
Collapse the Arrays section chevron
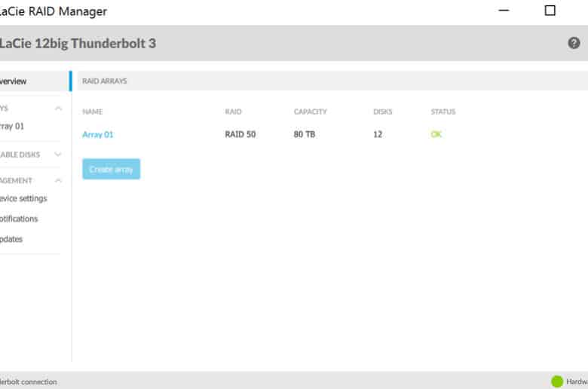pos(58,109)
